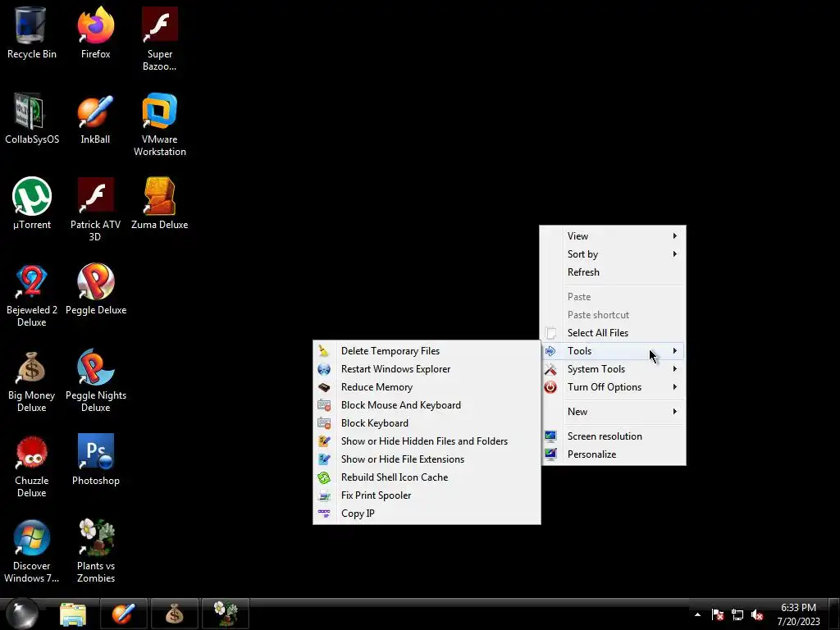Expand the New submenu
The height and width of the screenshot is (630, 840).
[x=613, y=412]
